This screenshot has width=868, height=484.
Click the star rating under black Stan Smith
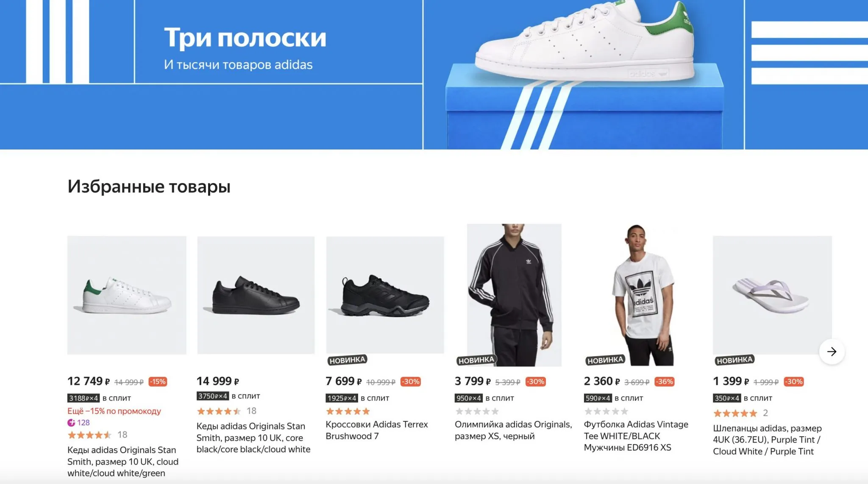pos(219,411)
